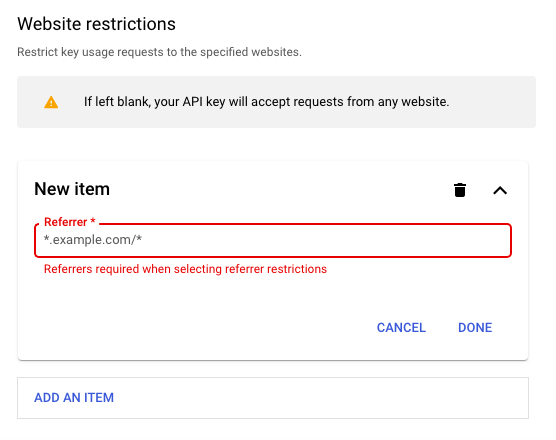This screenshot has height=440, width=556.
Task: Cancel the new referrer item
Action: [401, 328]
